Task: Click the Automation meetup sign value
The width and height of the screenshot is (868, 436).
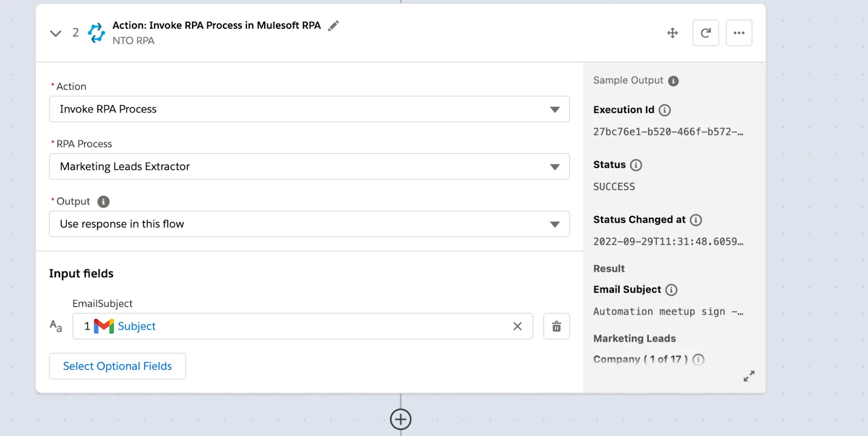Action: point(668,312)
